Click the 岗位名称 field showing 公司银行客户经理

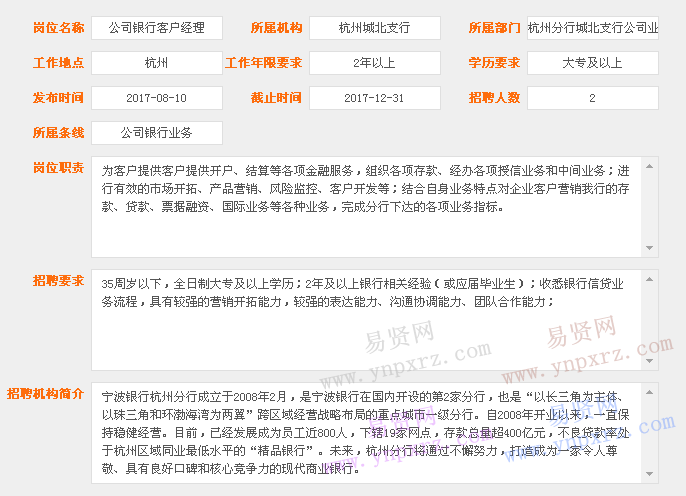(x=156, y=28)
